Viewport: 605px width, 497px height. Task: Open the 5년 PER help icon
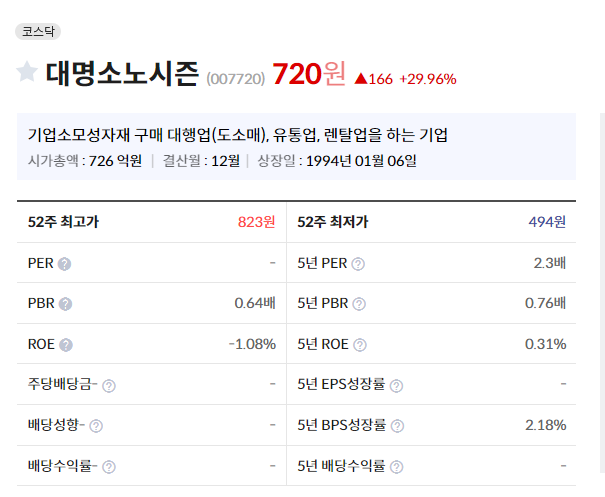pyautogui.click(x=358, y=264)
